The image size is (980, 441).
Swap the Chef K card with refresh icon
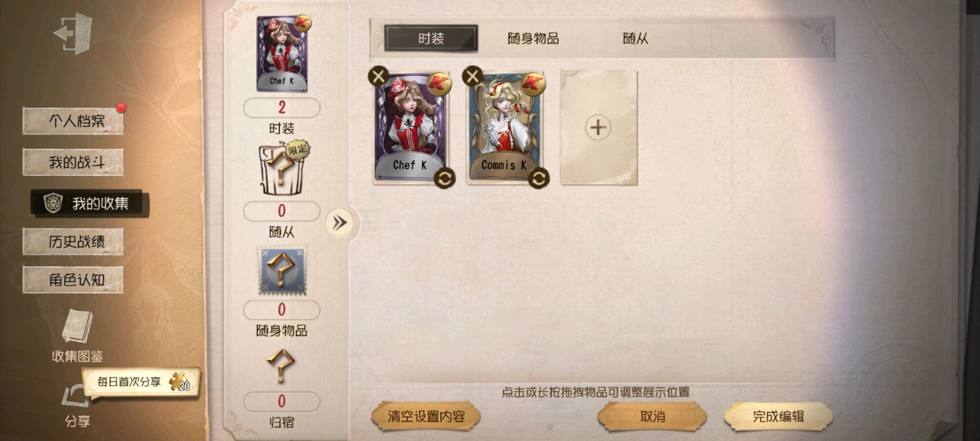tap(444, 178)
